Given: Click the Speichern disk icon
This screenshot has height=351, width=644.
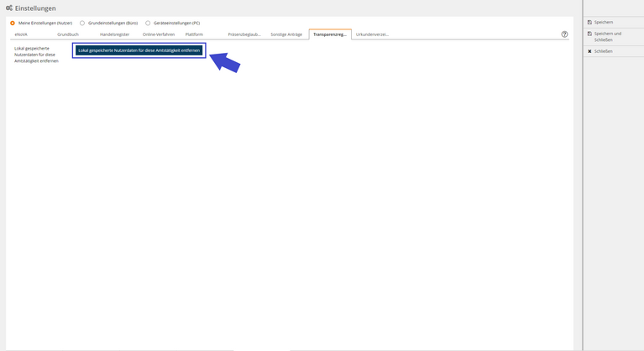Looking at the screenshot, I should click(x=589, y=23).
